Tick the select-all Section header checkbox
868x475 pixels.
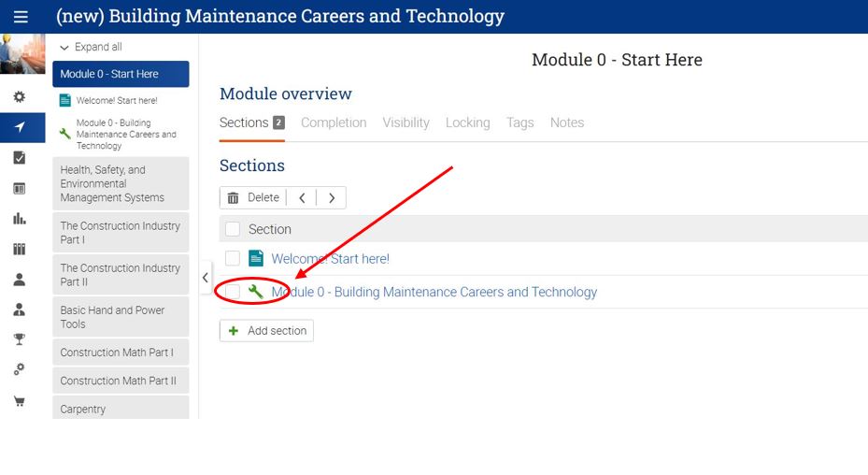click(x=233, y=229)
